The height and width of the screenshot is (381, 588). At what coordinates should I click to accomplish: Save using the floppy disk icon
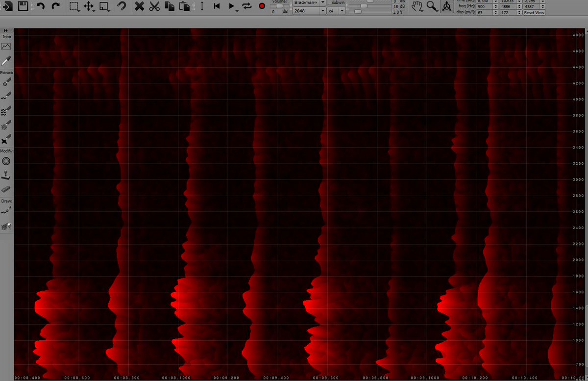pos(23,6)
